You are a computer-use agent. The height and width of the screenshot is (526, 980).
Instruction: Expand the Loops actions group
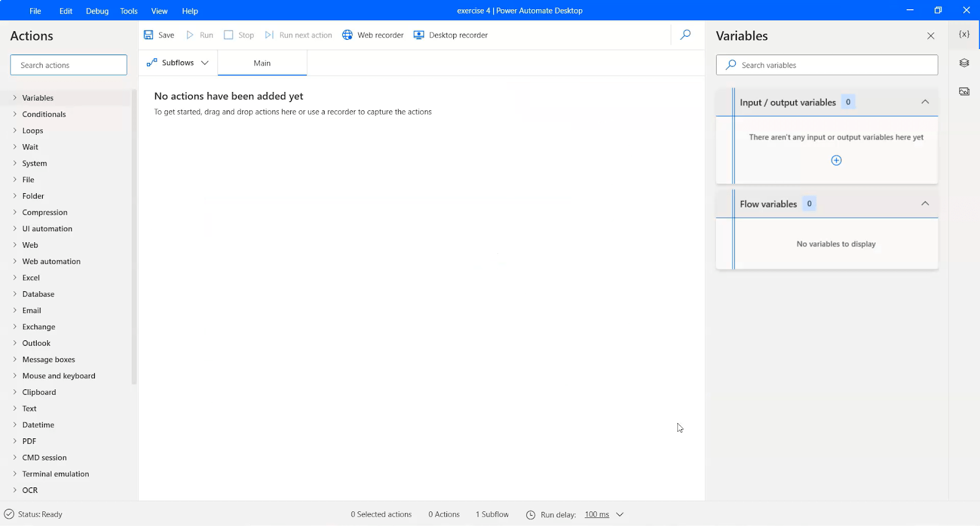click(15, 131)
